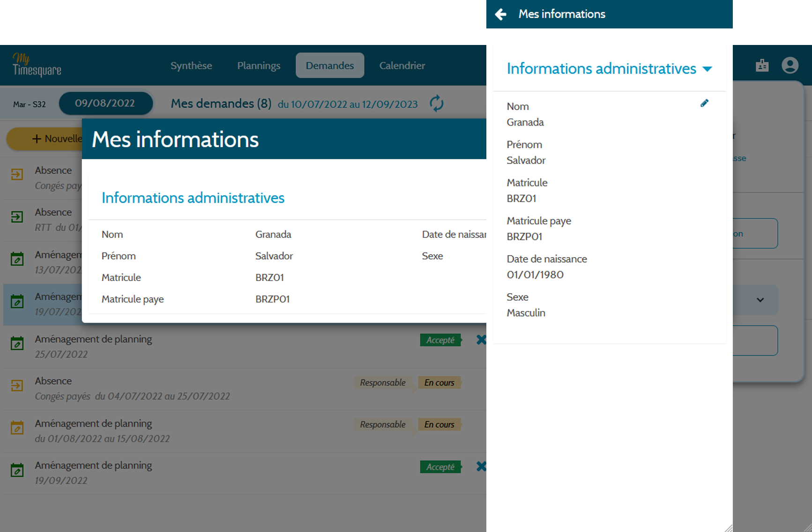
Task: Open Aménagement de planning du 01/08/2022 request
Action: click(245, 431)
